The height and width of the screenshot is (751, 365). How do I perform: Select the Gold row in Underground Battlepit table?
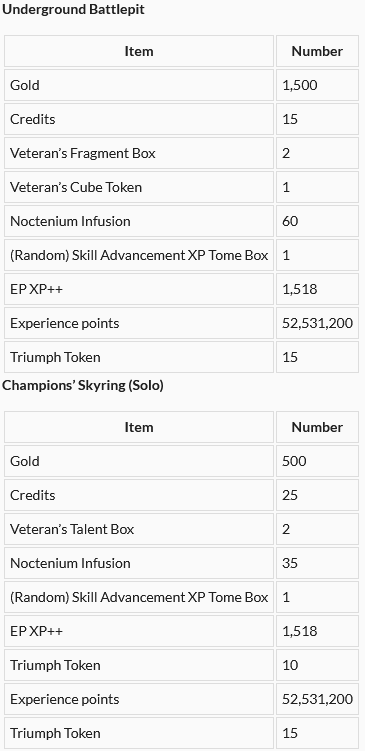pos(182,85)
